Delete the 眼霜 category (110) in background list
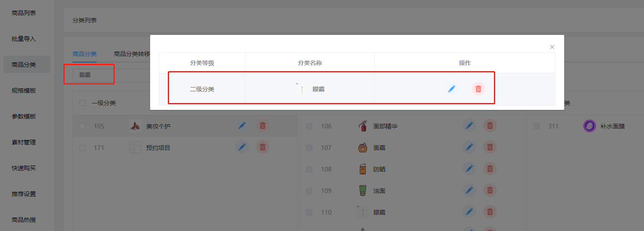Screen dimensions: 644x231 [x=490, y=212]
